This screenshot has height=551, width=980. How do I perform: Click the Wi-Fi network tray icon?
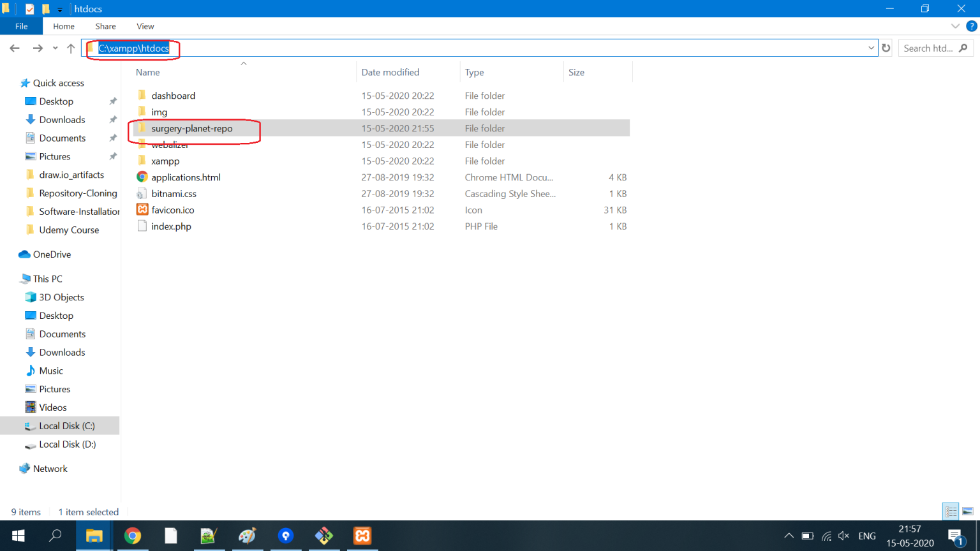826,536
